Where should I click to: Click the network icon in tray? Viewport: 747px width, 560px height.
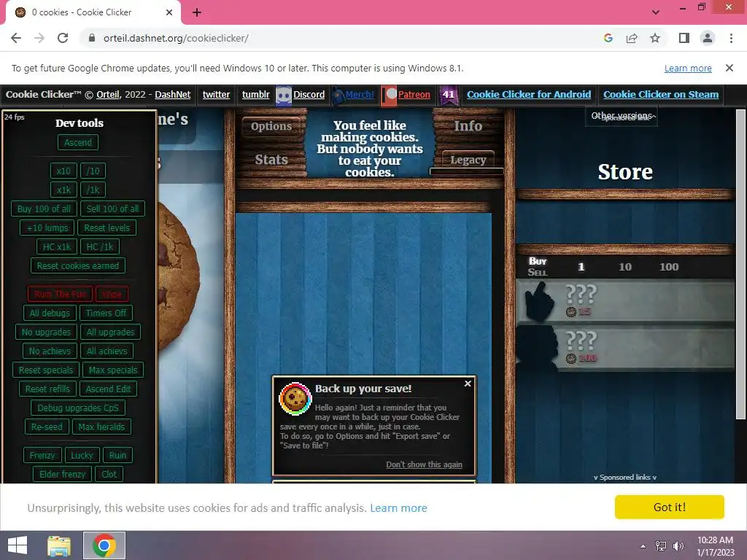pos(660,545)
